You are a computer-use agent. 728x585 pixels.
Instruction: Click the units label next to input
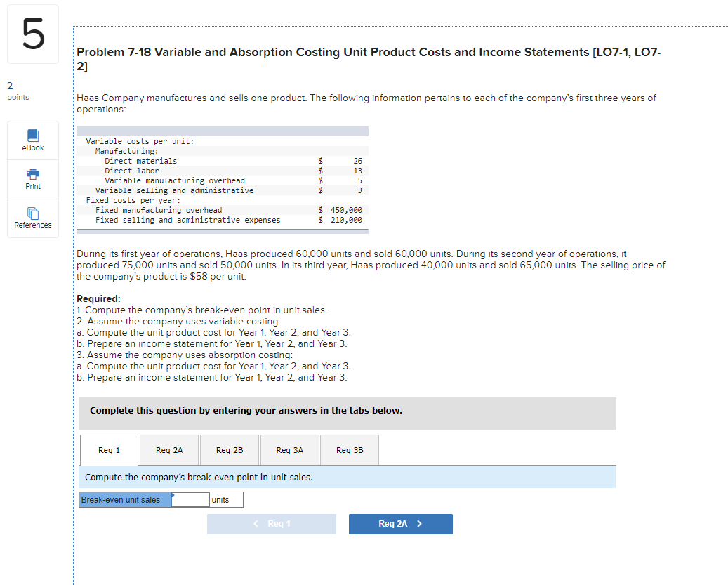coord(225,499)
